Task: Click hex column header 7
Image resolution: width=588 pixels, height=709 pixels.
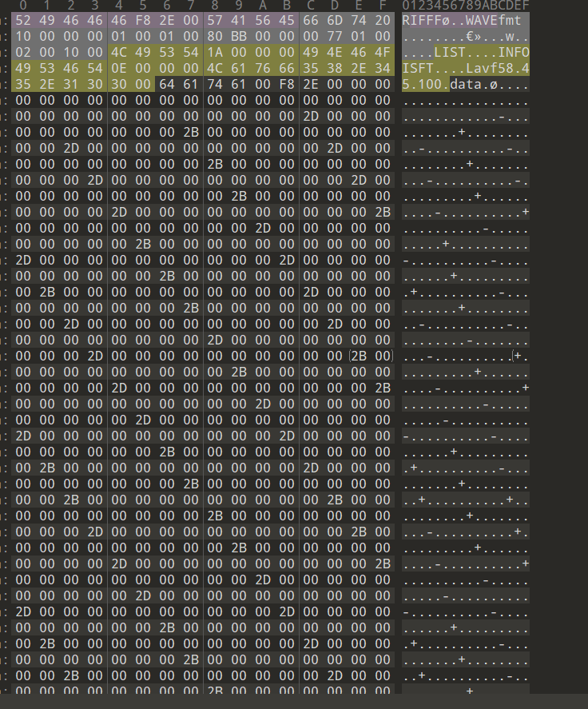Action: point(190,6)
